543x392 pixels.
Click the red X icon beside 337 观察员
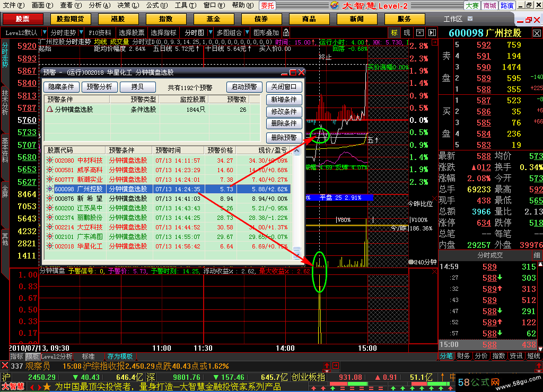pyautogui.click(x=5, y=366)
